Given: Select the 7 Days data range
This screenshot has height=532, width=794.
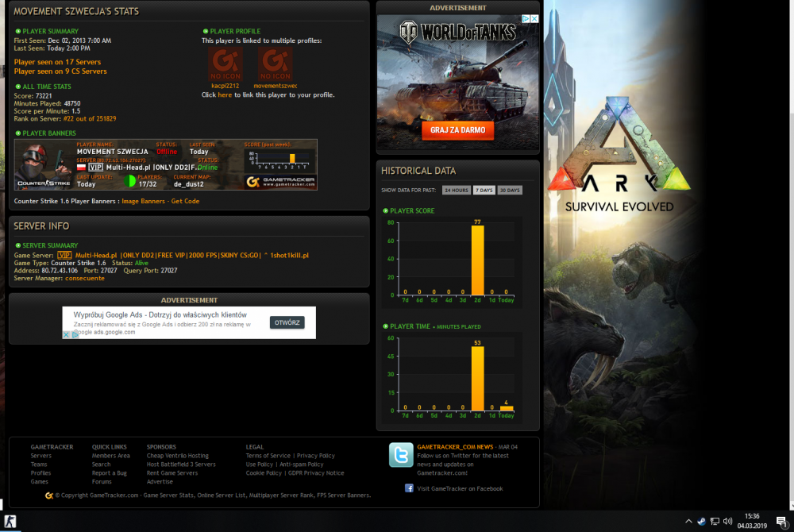Looking at the screenshot, I should [484, 191].
